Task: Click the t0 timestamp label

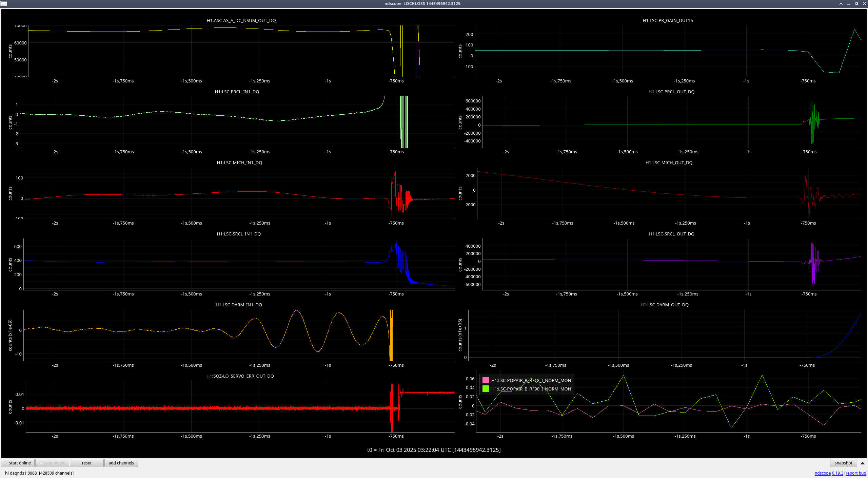Action: point(434,450)
